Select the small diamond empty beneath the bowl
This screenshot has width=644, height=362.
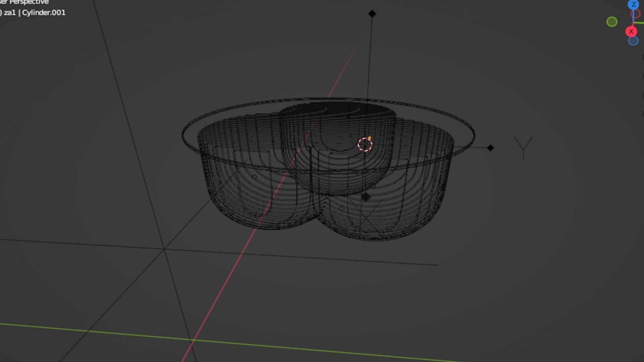click(366, 197)
